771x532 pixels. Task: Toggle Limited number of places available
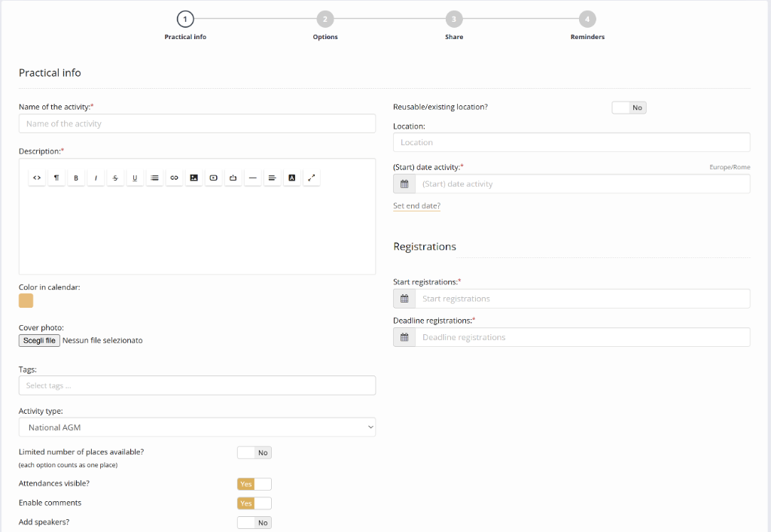[254, 453]
